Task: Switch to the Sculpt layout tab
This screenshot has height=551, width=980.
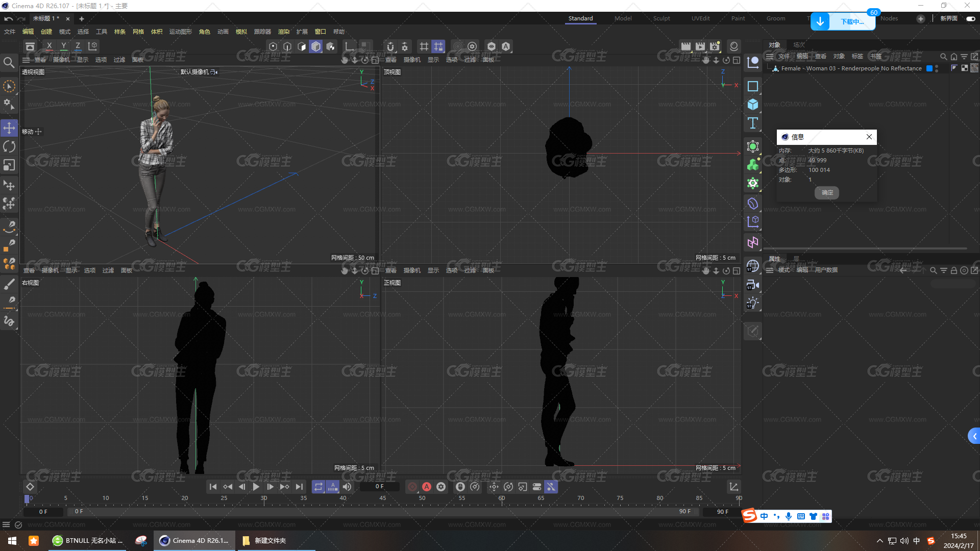Action: pyautogui.click(x=661, y=18)
